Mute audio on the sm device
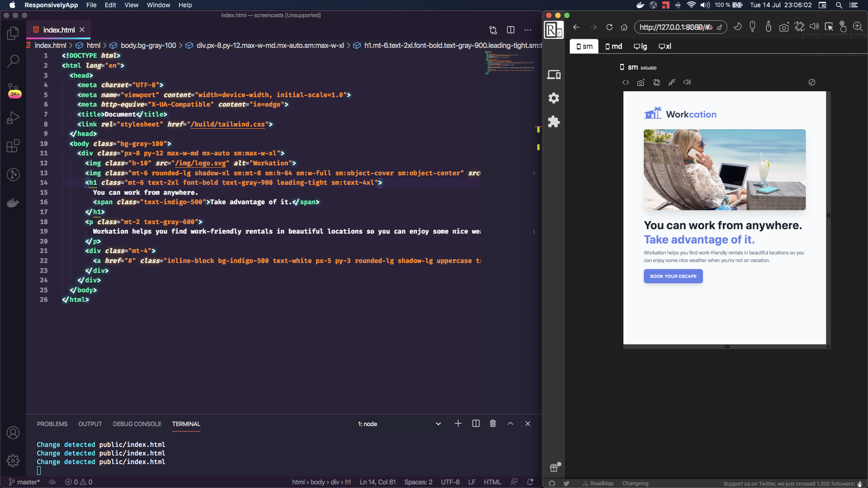 687,82
